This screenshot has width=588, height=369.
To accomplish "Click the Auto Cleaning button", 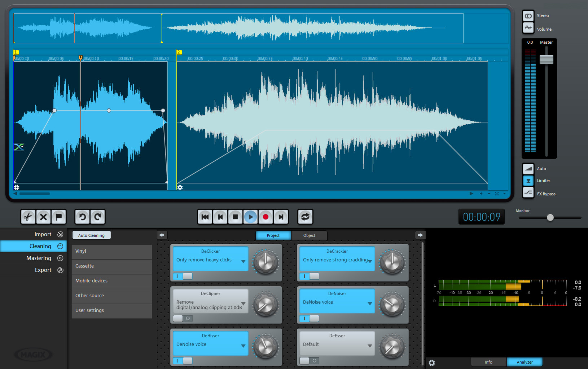I will coord(91,235).
